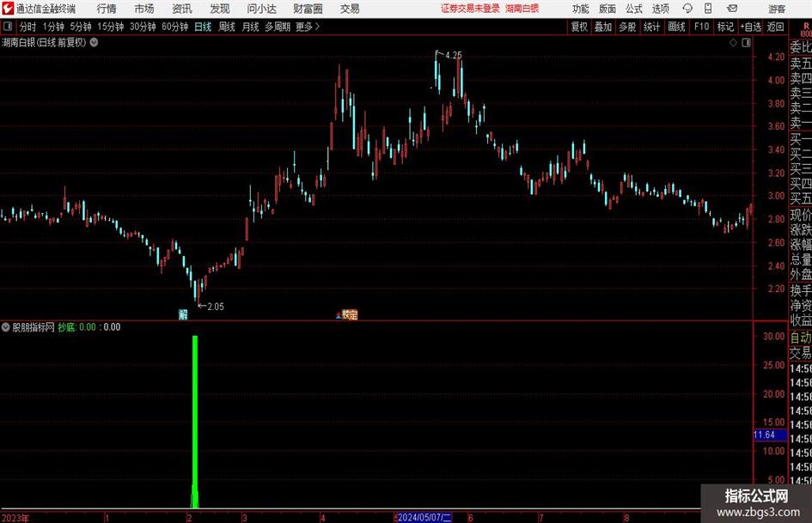Viewport: 812px width, 523px height.
Task: Click the 游客 guest account label
Action: (x=776, y=9)
